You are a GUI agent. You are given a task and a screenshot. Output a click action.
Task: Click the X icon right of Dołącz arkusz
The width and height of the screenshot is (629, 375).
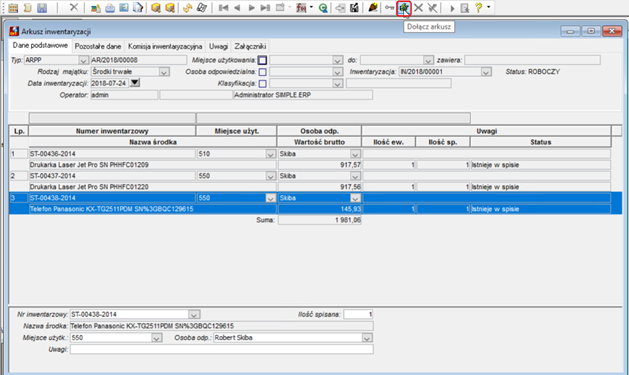(x=418, y=8)
